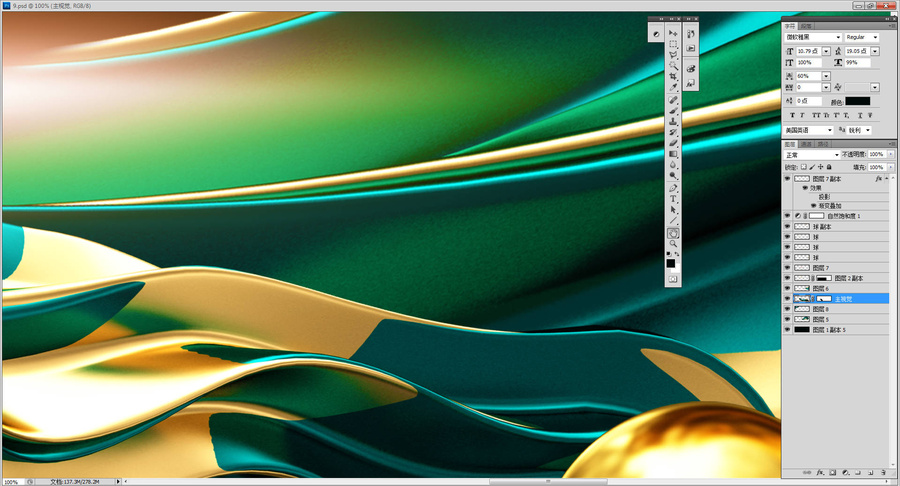Screen dimensions: 900x486
Task: Select the Hand tool
Action: pyautogui.click(x=673, y=234)
